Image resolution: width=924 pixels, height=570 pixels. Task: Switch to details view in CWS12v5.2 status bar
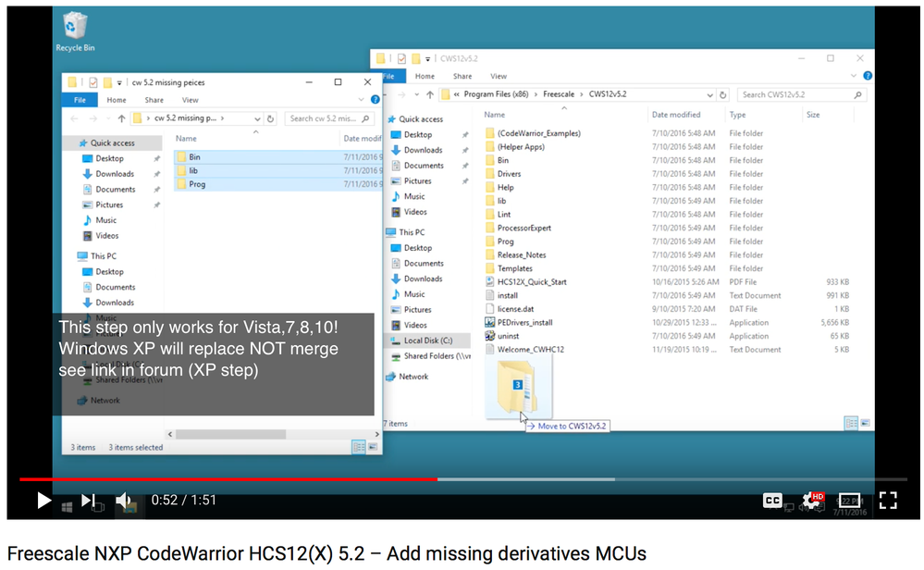852,423
